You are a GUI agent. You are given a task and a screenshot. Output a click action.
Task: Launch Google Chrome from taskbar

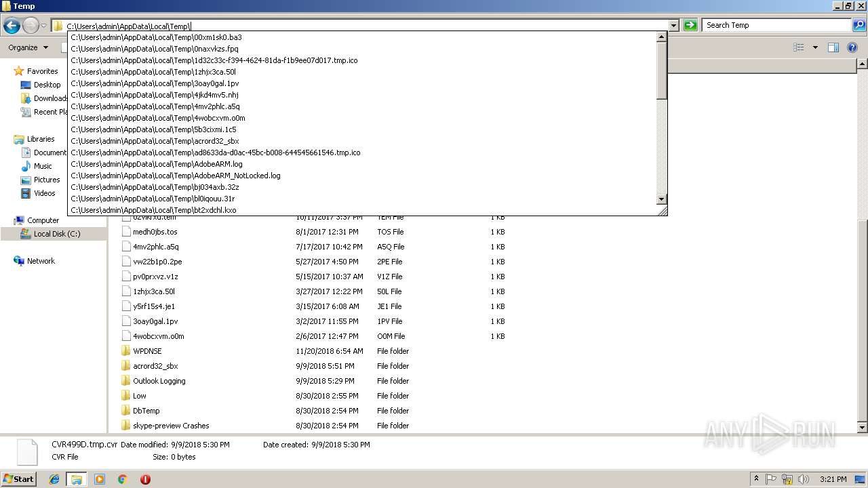point(123,479)
